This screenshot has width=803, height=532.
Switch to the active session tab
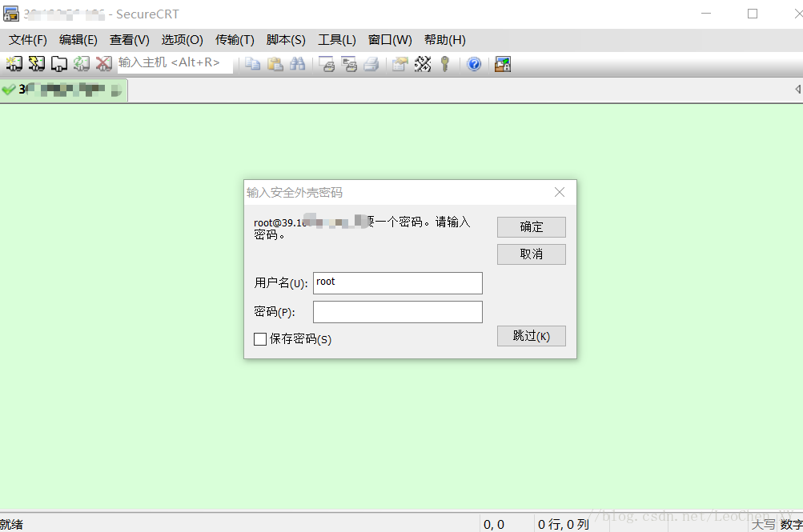tap(64, 90)
